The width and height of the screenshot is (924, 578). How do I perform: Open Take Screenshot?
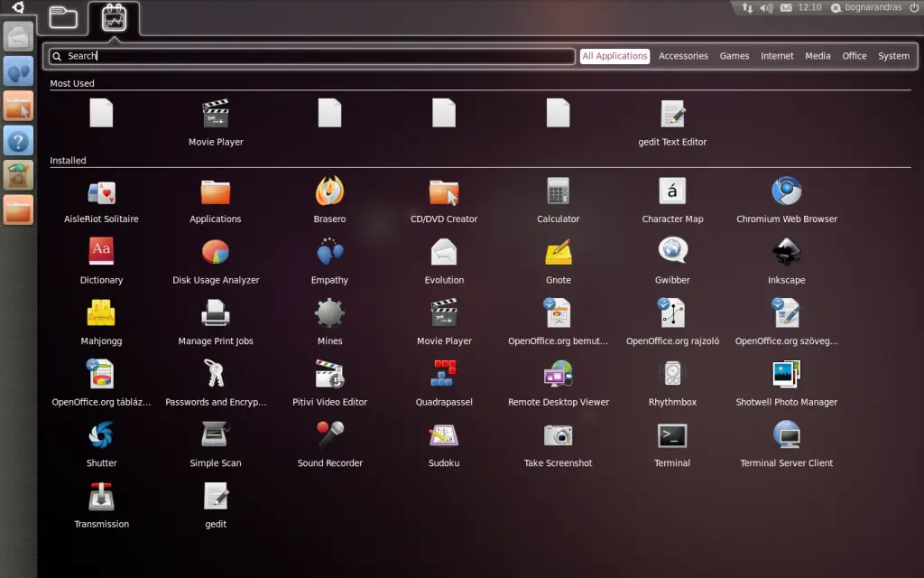click(x=558, y=444)
